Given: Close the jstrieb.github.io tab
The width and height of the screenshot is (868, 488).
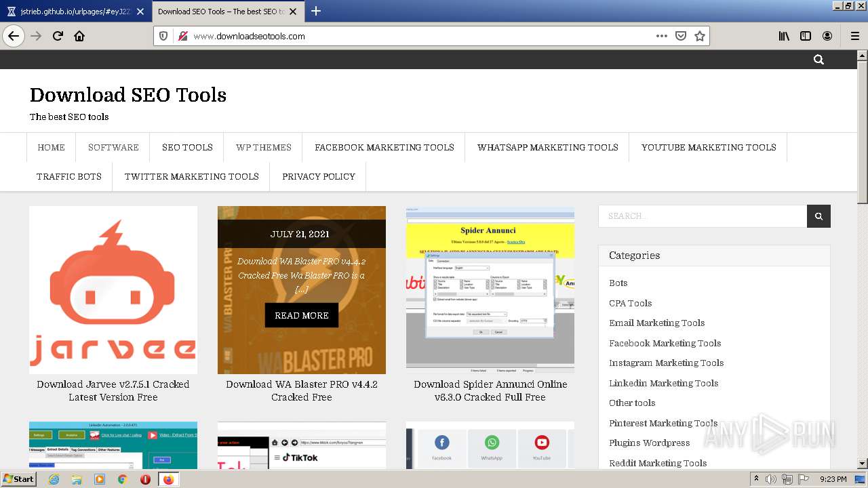Looking at the screenshot, I should tap(140, 12).
